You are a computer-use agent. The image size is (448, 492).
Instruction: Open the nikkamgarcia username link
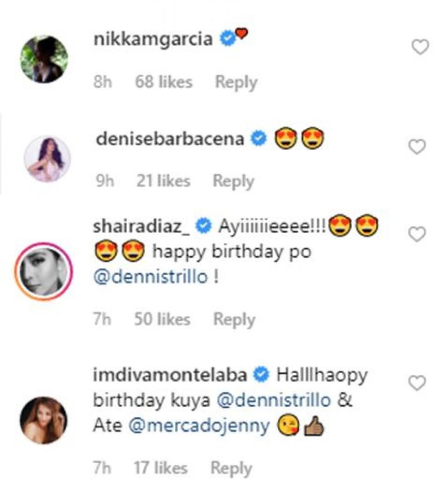pyautogui.click(x=153, y=39)
